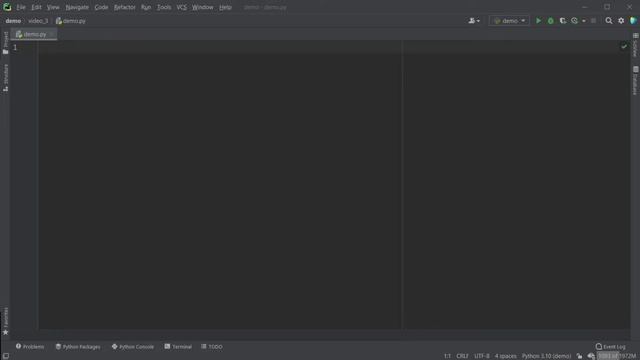This screenshot has width=640, height=360.
Task: Start debugging with the green bug icon
Action: coord(551,21)
